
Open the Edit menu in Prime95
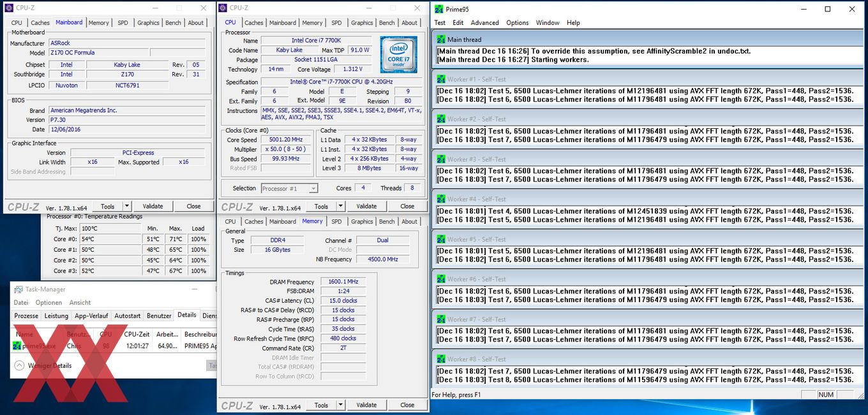tap(458, 22)
